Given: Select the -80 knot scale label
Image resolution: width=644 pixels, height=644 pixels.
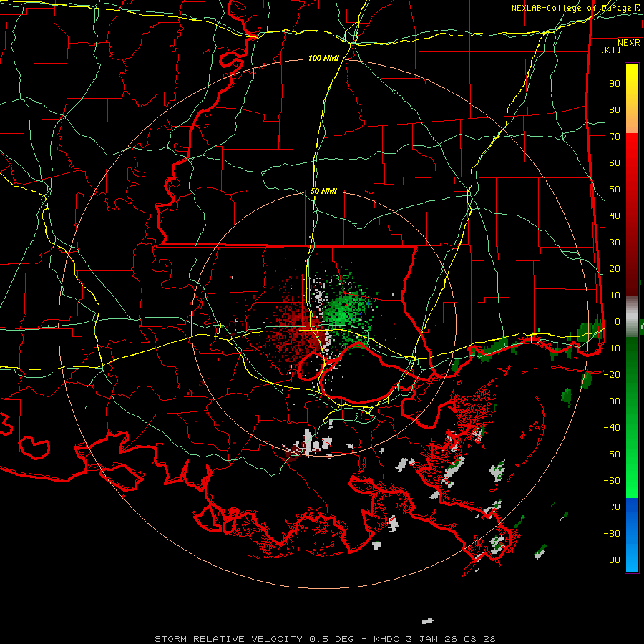Looking at the screenshot, I should (x=612, y=534).
